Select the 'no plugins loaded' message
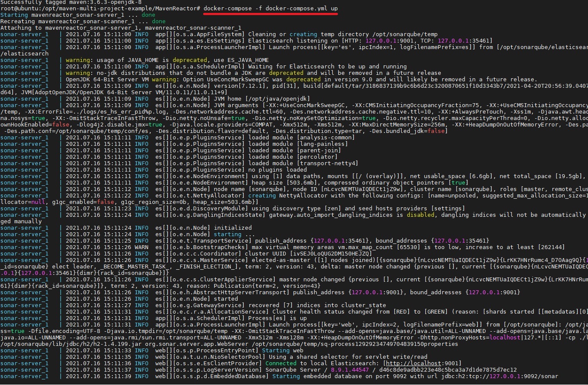This screenshot has height=385, width=588. [278, 170]
